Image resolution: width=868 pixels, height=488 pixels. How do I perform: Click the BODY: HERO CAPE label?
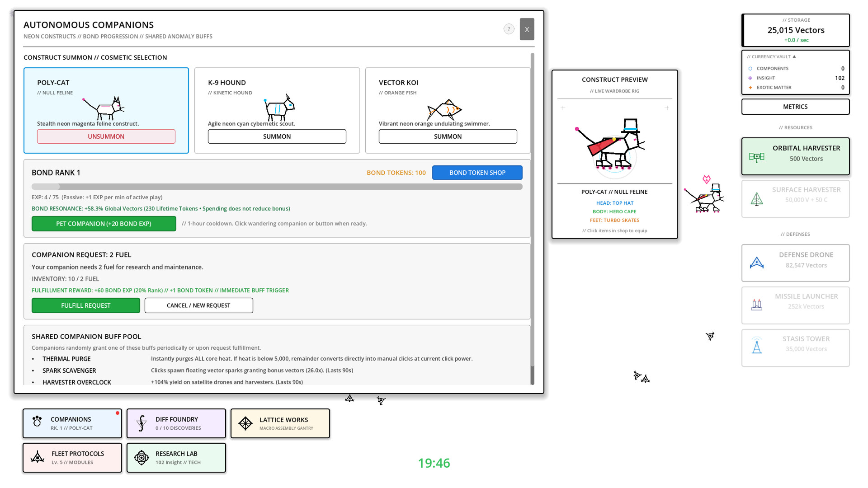[x=615, y=211]
